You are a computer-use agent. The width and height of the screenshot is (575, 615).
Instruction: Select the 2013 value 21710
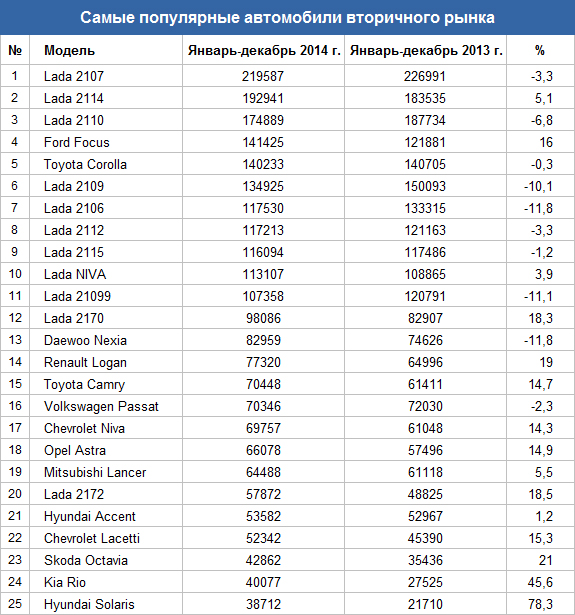(x=425, y=604)
